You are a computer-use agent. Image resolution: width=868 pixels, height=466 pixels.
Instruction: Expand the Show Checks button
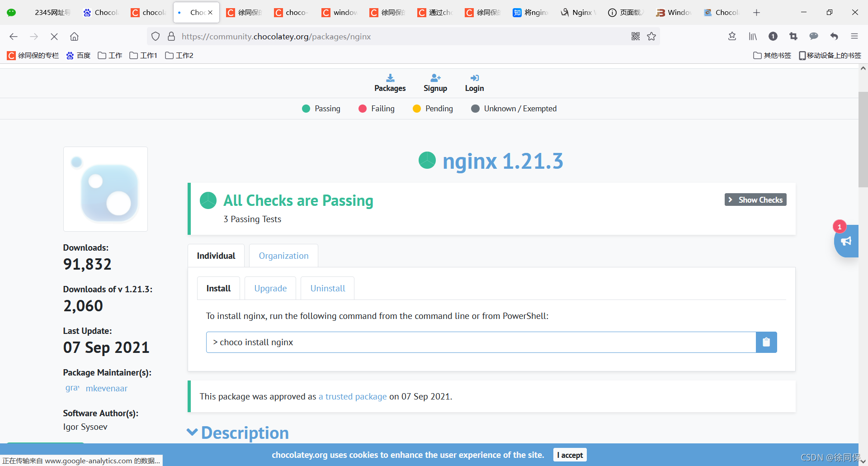pyautogui.click(x=755, y=200)
